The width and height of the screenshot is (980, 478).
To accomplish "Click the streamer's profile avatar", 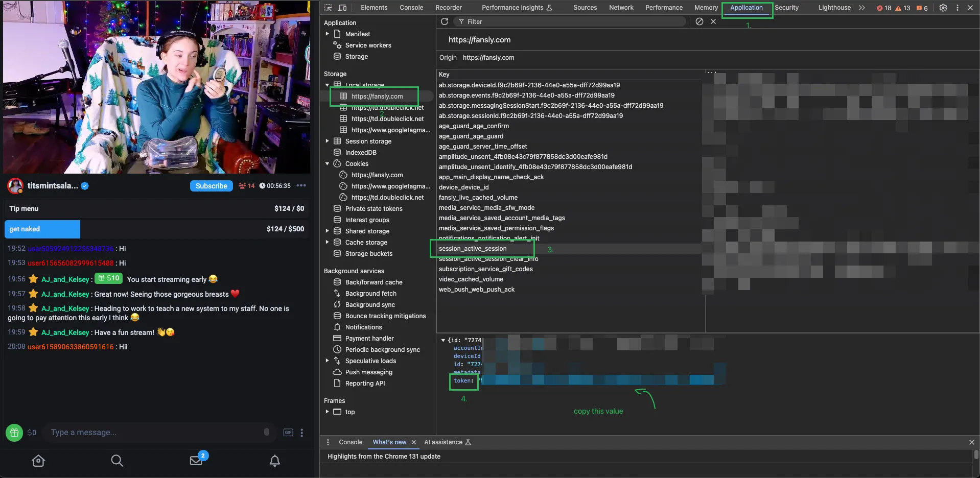I will click(15, 186).
